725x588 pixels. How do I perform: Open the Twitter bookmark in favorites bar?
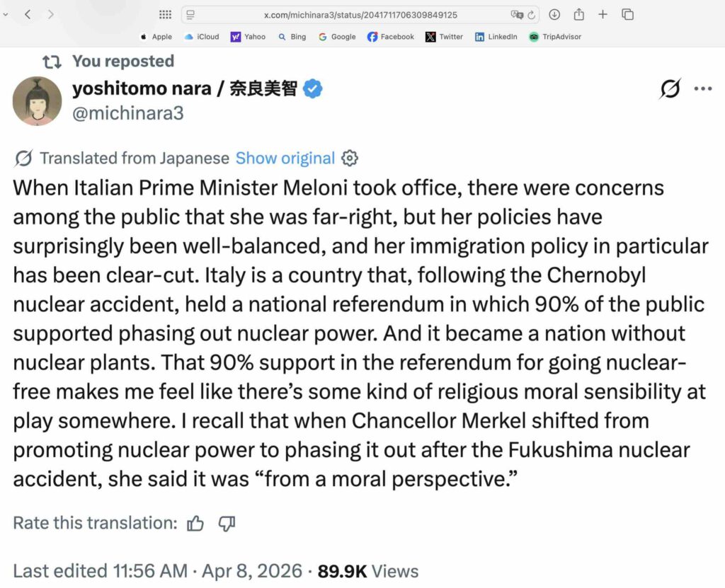[444, 37]
